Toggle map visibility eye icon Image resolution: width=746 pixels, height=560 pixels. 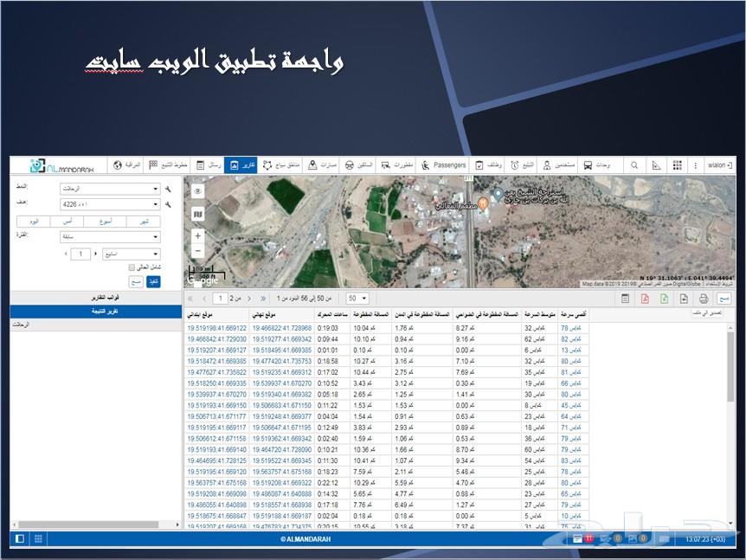pyautogui.click(x=198, y=191)
